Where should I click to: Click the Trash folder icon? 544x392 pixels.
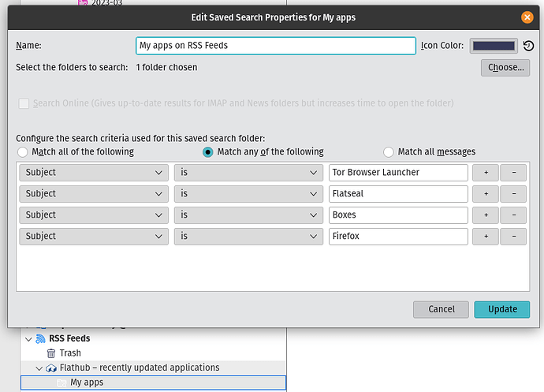pyautogui.click(x=51, y=353)
